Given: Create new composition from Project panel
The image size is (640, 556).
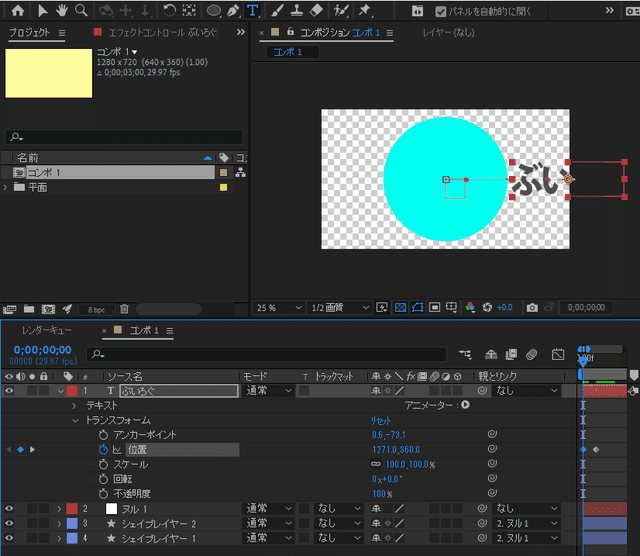Looking at the screenshot, I should pos(48,309).
